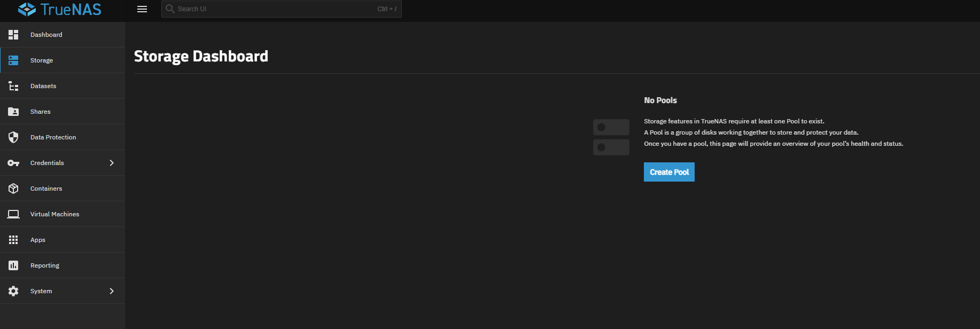980x329 pixels.
Task: Expand the Credentials submenu chevron
Action: pos(112,163)
